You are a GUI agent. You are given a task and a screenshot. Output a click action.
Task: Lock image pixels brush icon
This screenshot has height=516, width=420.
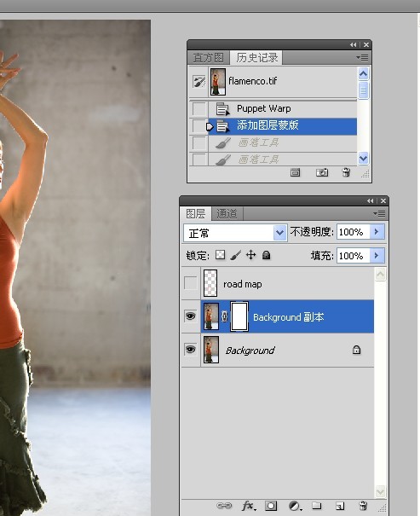235,255
